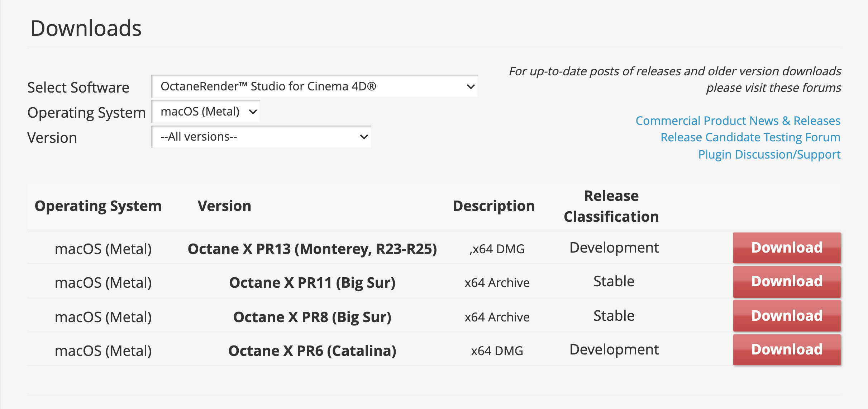Click the Select Software label
Viewport: 868px width, 409px height.
pyautogui.click(x=78, y=88)
